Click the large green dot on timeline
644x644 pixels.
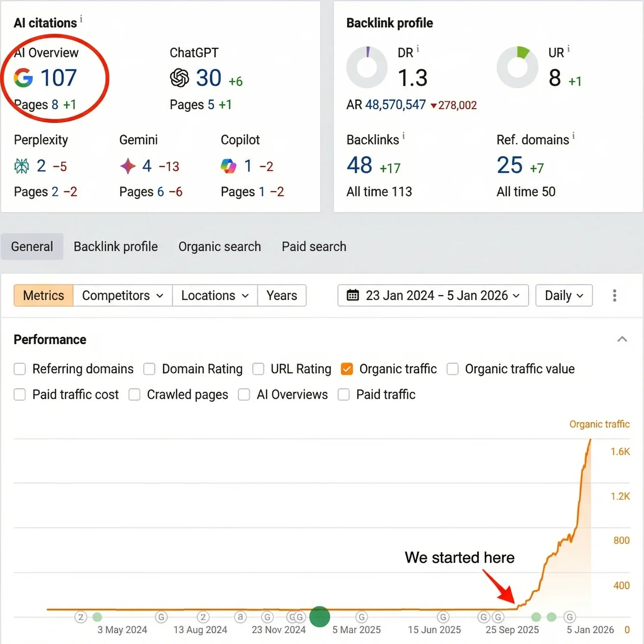tap(320, 616)
